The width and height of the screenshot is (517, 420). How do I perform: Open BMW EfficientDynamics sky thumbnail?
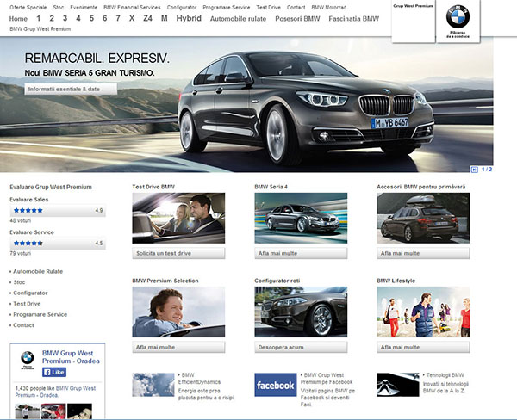click(153, 385)
